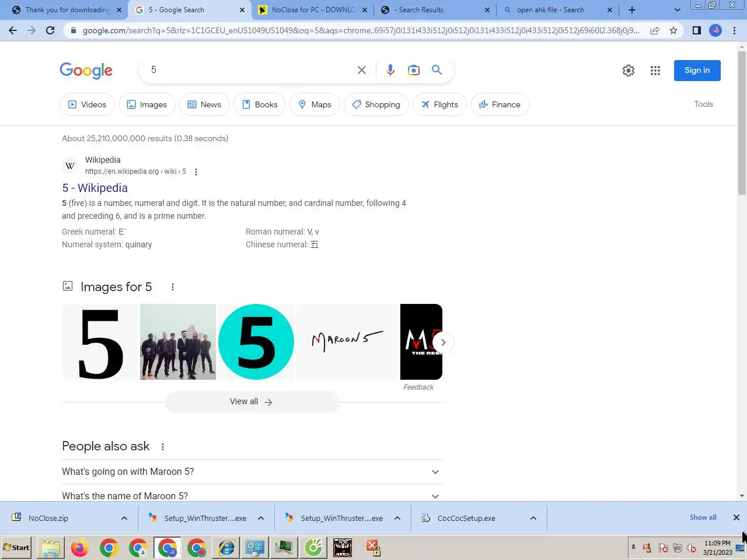This screenshot has height=560, width=747.
Task: Open the Chrome profile avatar
Action: [715, 30]
